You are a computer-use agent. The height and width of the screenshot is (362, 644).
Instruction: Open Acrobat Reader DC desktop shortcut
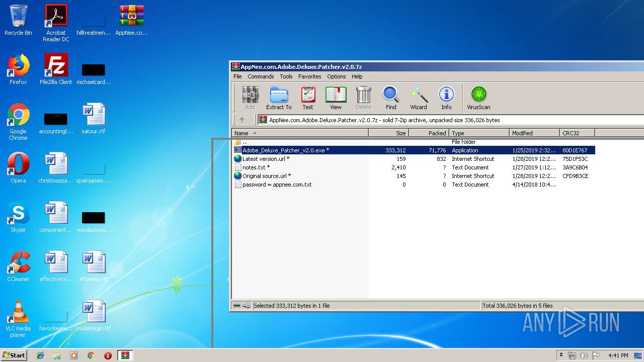pyautogui.click(x=56, y=23)
